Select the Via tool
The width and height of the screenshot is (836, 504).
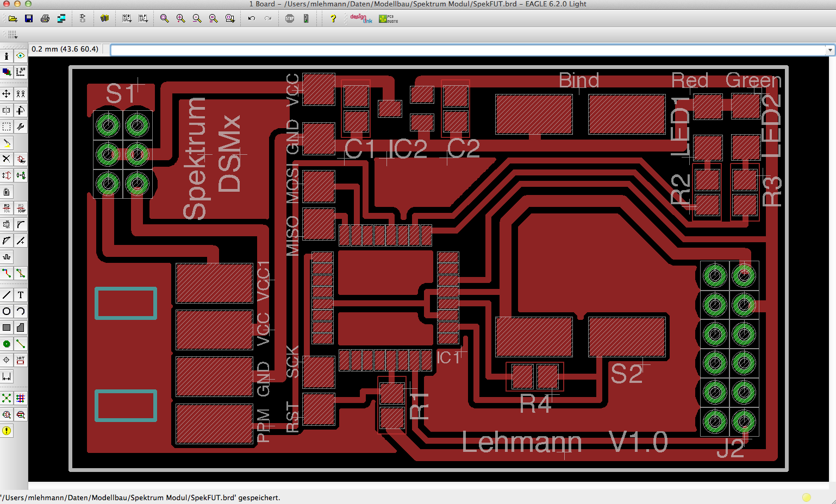[7, 344]
